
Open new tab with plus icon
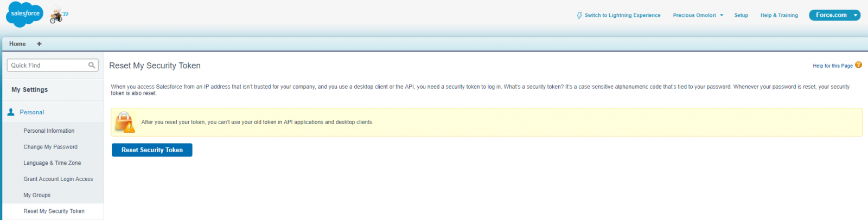click(39, 44)
